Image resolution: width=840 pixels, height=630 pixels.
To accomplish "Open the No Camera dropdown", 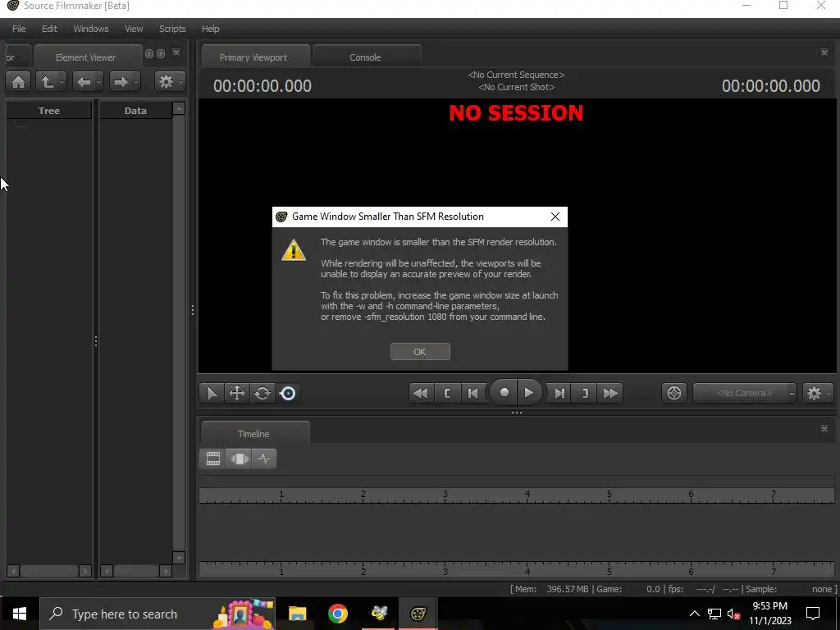I will coord(745,393).
